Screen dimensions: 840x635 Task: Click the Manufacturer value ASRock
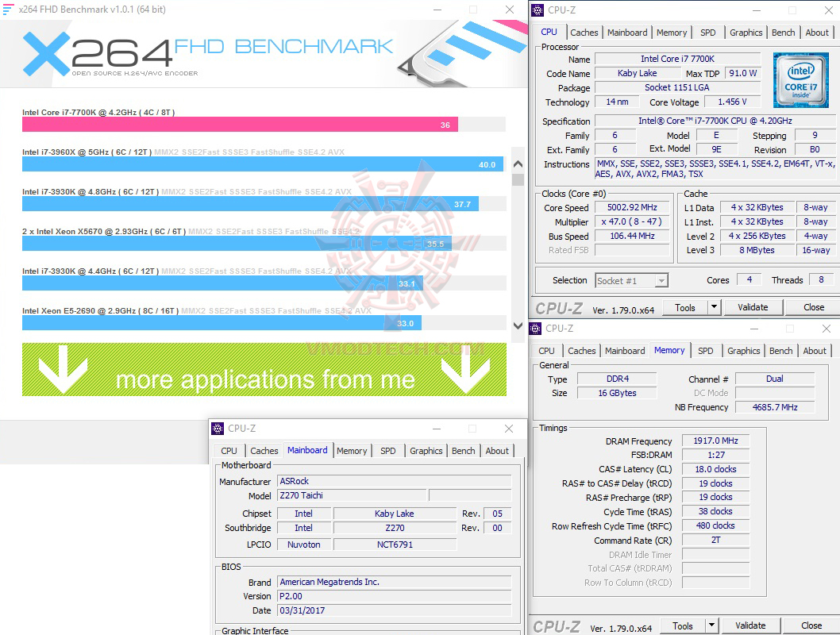pos(395,481)
